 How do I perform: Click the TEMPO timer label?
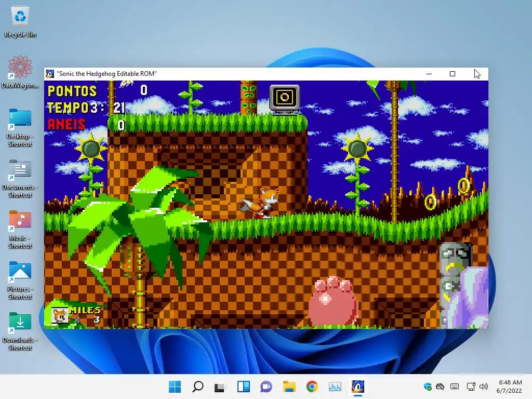point(68,108)
